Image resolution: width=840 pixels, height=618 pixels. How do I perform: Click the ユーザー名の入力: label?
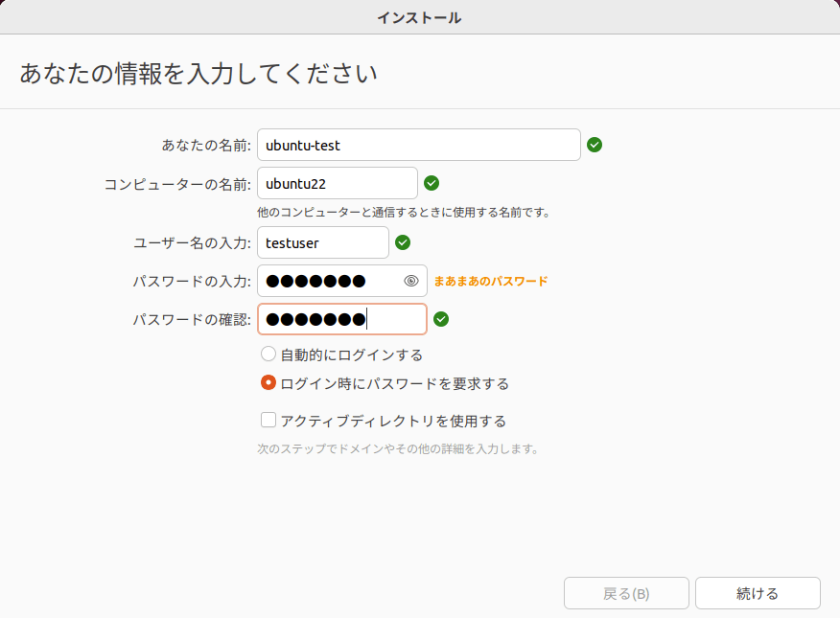coord(192,243)
